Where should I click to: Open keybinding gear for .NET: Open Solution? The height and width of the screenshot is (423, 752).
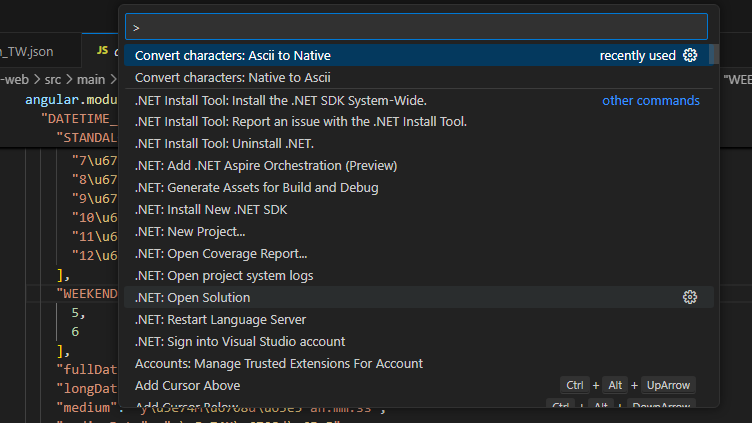pos(690,297)
